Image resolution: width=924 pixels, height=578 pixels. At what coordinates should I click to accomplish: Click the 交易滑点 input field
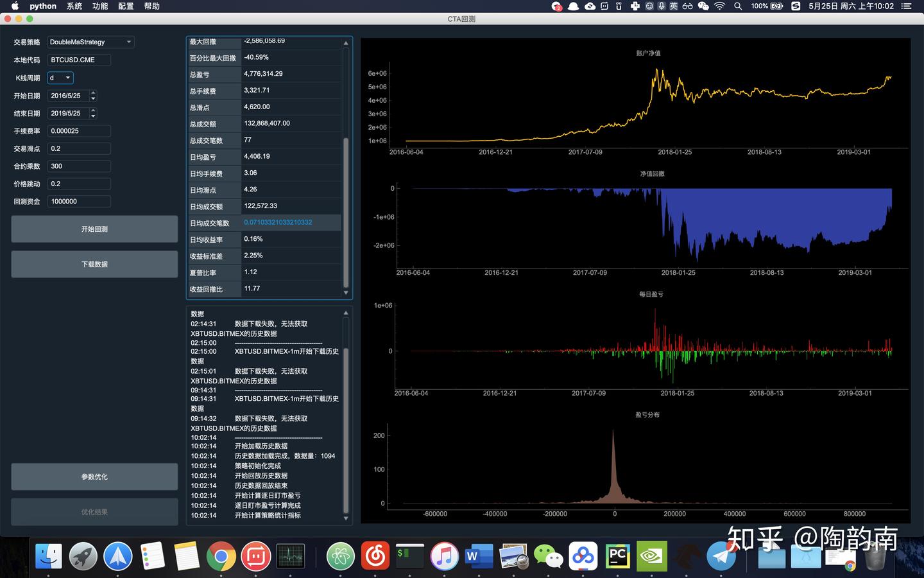(x=79, y=148)
